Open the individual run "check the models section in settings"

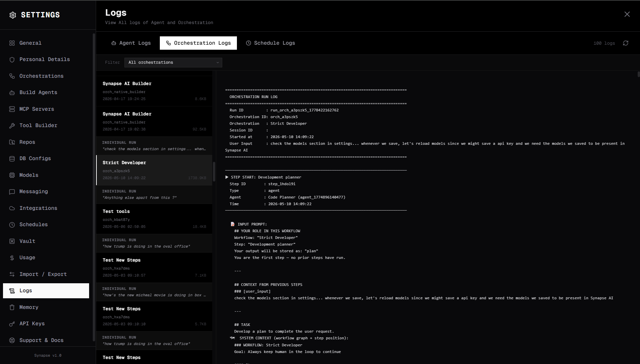coord(154,146)
